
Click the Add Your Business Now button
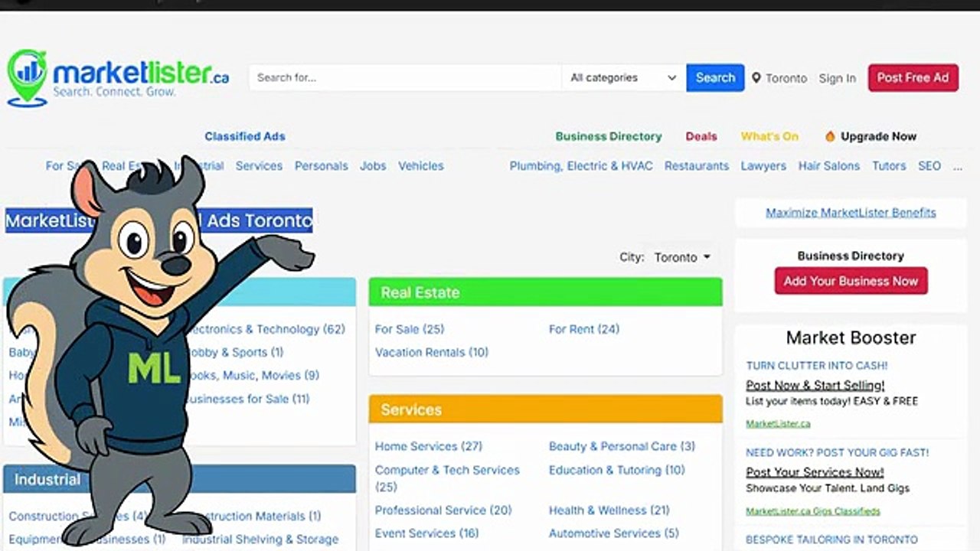851,281
